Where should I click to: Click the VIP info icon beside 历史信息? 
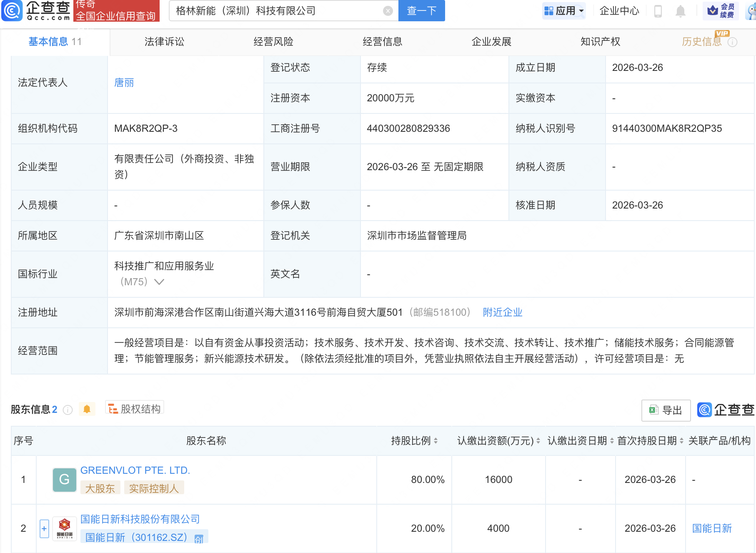(733, 42)
